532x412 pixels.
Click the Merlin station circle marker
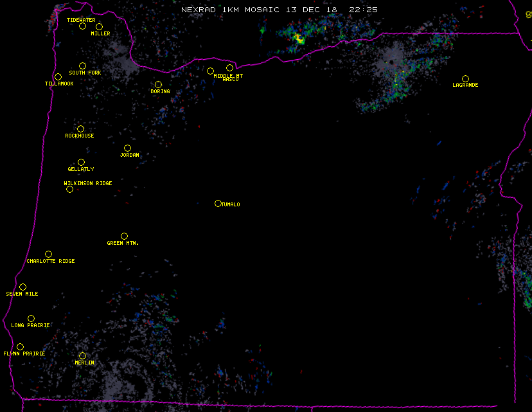[82, 355]
